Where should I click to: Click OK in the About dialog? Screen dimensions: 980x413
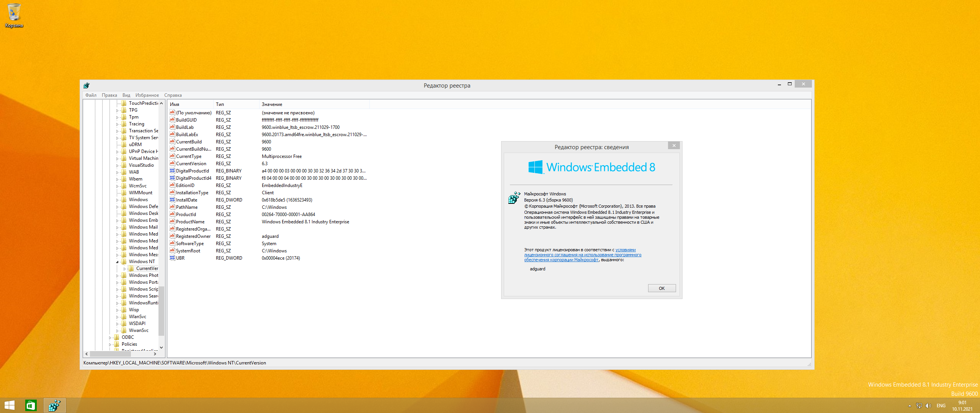pos(661,288)
